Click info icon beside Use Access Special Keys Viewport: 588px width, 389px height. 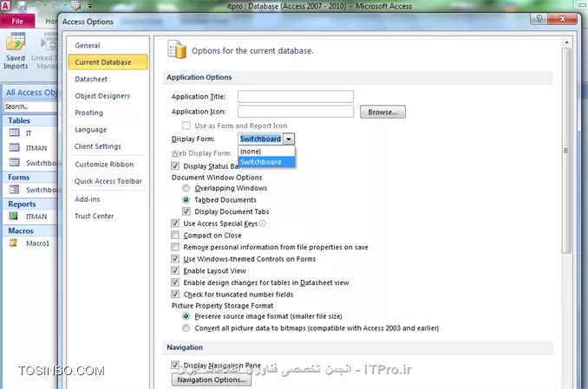[263, 224]
